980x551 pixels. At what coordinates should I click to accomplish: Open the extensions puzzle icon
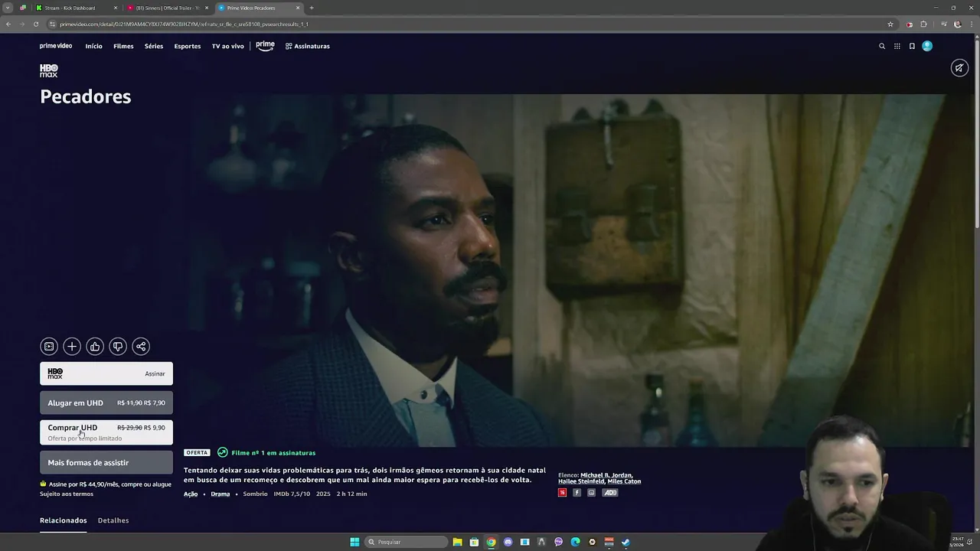click(923, 24)
